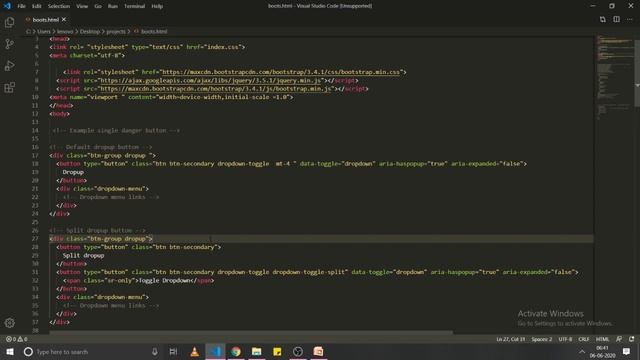Expand the boots.html breadcrumb segment
Viewport: 640px width, 360px height.
(154, 31)
